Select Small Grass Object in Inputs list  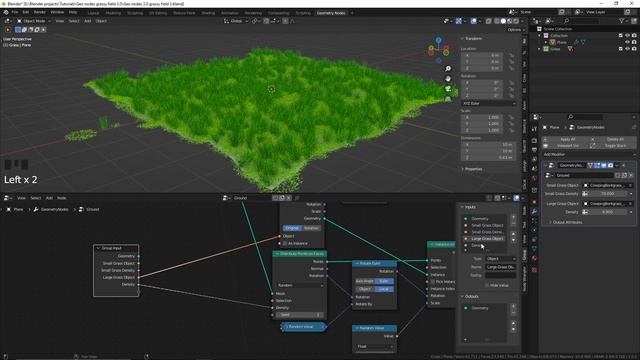(x=487, y=225)
